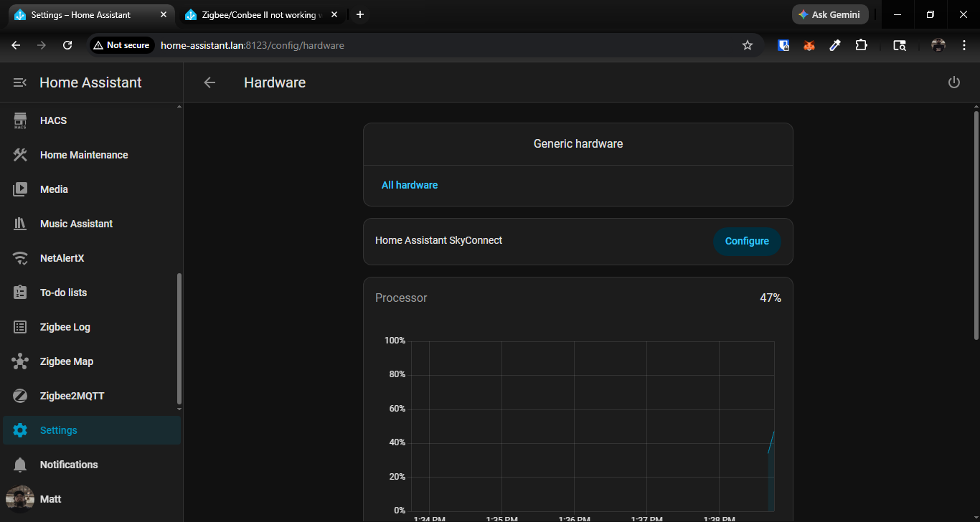
Task: Switch to the Zigbee/Conbee II tab
Action: coord(258,14)
